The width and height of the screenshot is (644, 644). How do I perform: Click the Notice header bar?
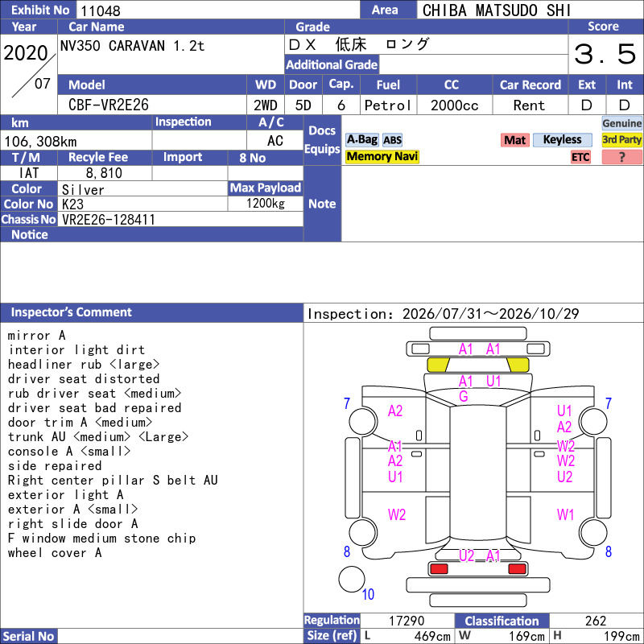pos(151,234)
